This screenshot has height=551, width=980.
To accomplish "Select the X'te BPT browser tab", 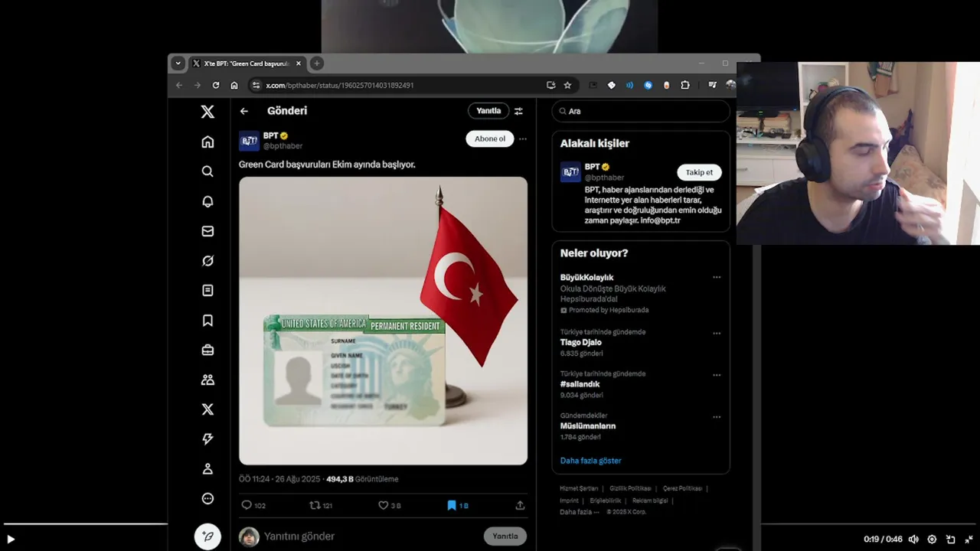I will (x=247, y=64).
